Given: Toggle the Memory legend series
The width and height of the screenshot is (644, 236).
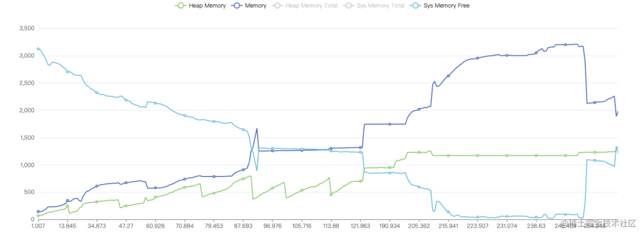Looking at the screenshot, I should tap(249, 6).
